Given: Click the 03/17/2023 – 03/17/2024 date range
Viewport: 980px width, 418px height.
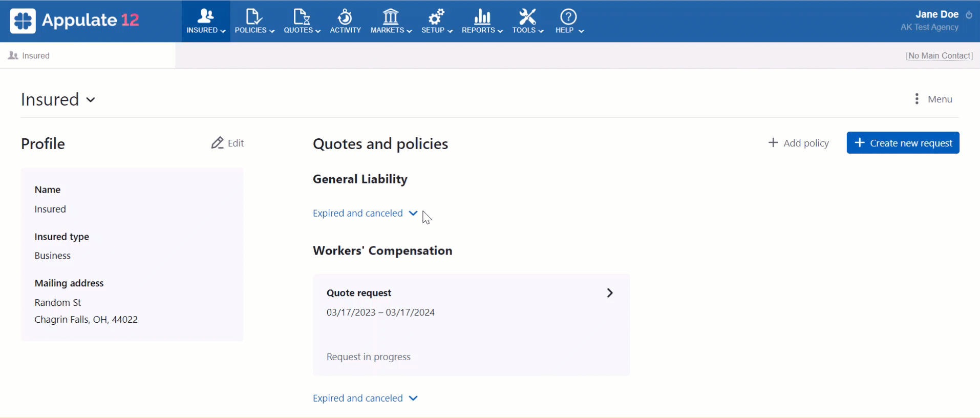Looking at the screenshot, I should point(380,312).
